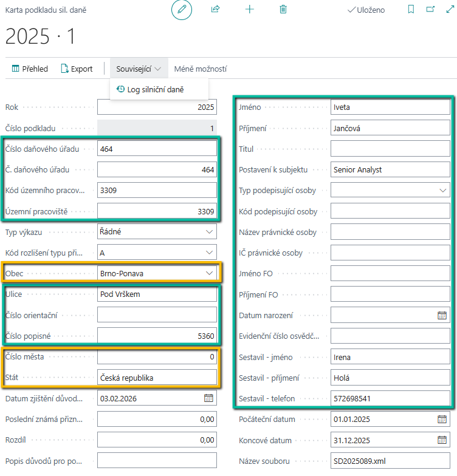Open calendar picker for Počáteční datum
The width and height of the screenshot is (457, 476).
(442, 419)
